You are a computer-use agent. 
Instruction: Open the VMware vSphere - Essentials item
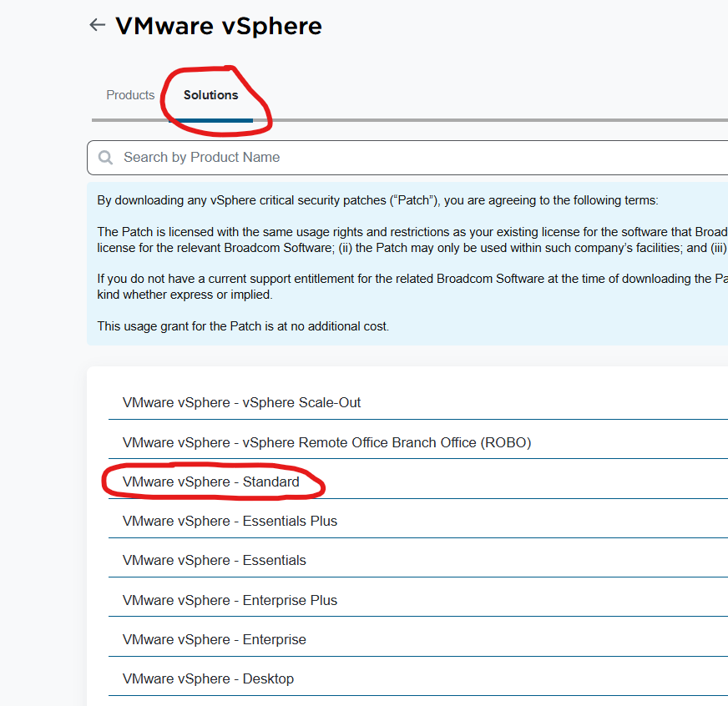click(214, 560)
